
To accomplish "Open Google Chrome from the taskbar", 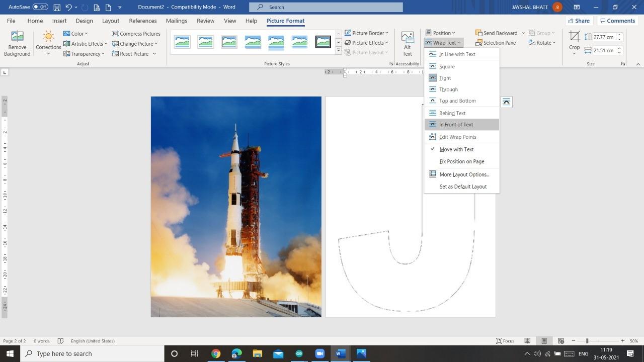I will [216, 353].
